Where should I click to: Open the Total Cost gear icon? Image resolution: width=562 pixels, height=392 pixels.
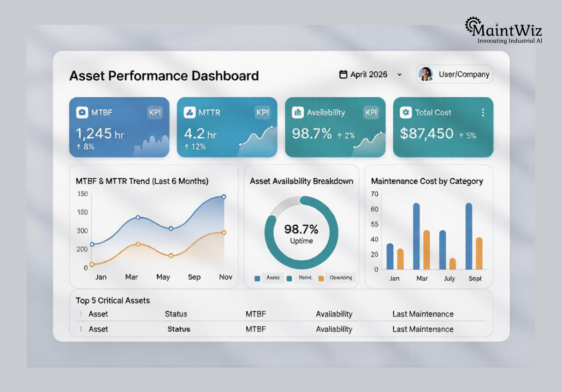tap(406, 112)
